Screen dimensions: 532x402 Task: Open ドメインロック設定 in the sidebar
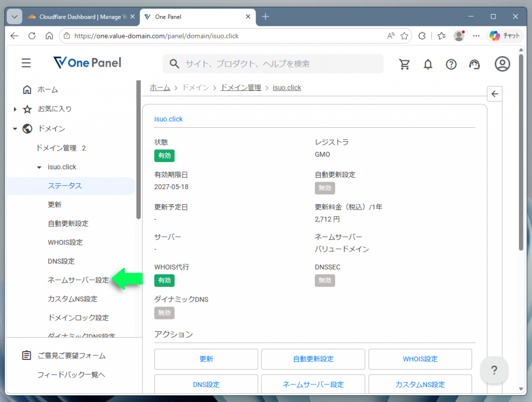[x=78, y=318]
